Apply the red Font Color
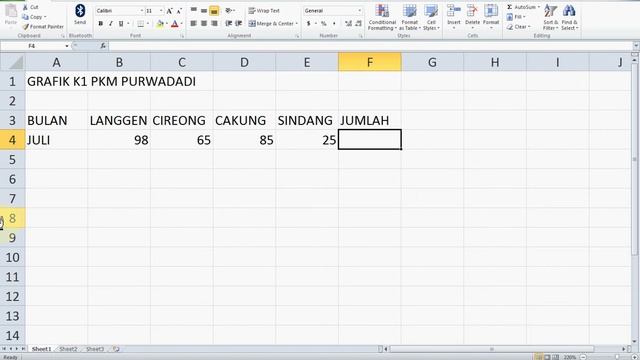Viewport: 640px width, 360px height. (175, 24)
